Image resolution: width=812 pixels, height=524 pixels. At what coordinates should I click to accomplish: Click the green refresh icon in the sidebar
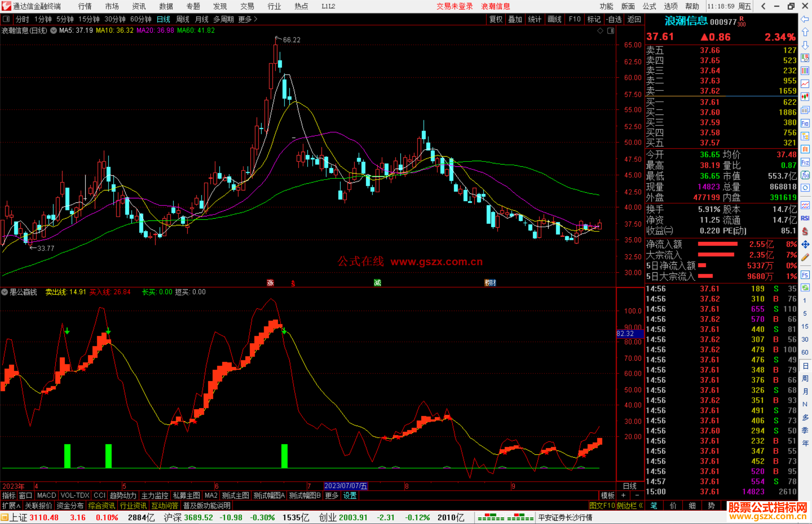point(805,288)
